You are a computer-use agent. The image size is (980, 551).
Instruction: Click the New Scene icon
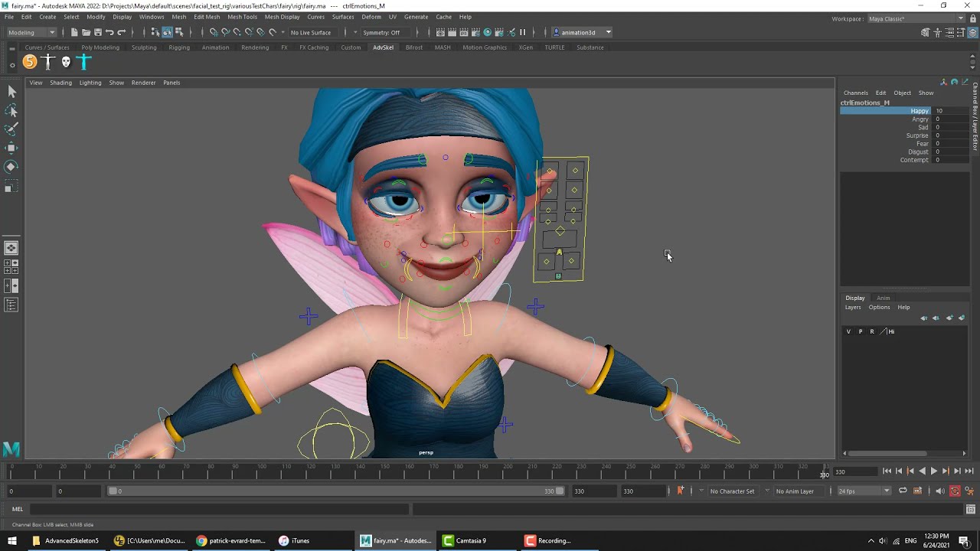click(74, 32)
